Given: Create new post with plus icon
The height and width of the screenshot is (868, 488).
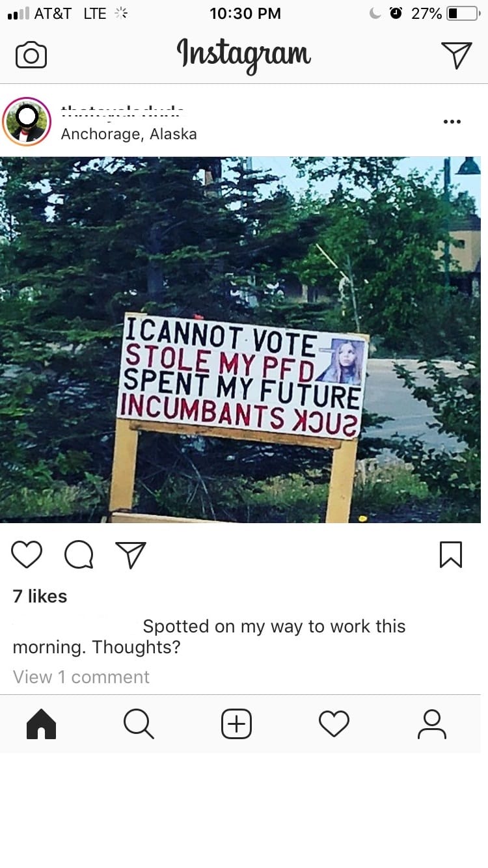Looking at the screenshot, I should point(237,724).
